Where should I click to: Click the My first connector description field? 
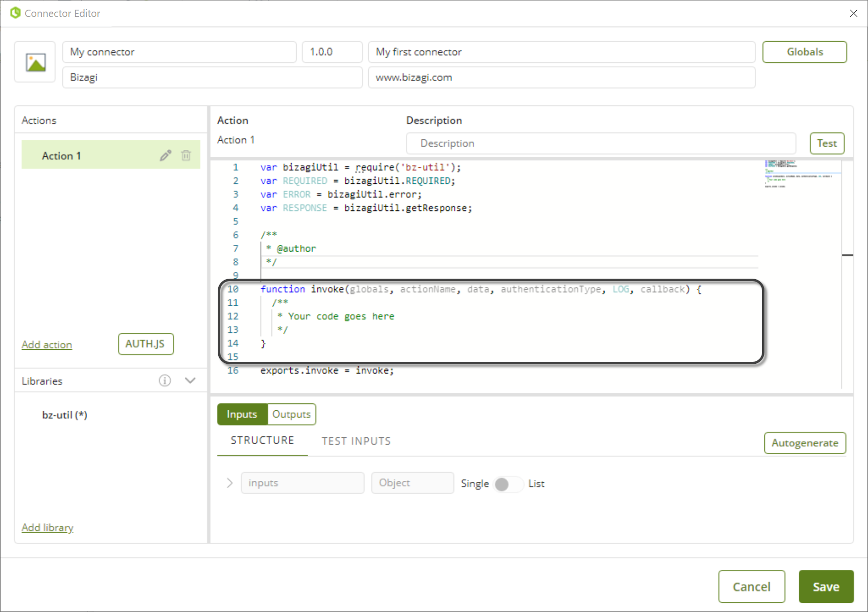[x=562, y=52]
